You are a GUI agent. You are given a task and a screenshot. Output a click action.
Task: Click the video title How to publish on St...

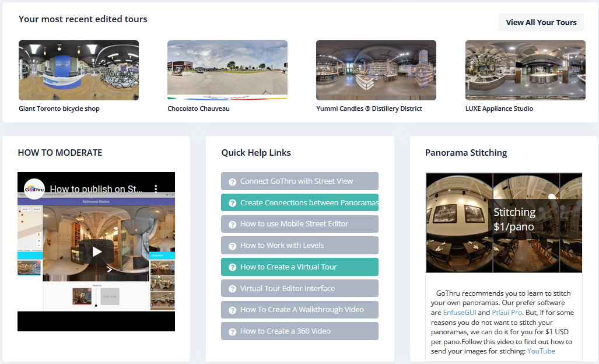coord(96,189)
